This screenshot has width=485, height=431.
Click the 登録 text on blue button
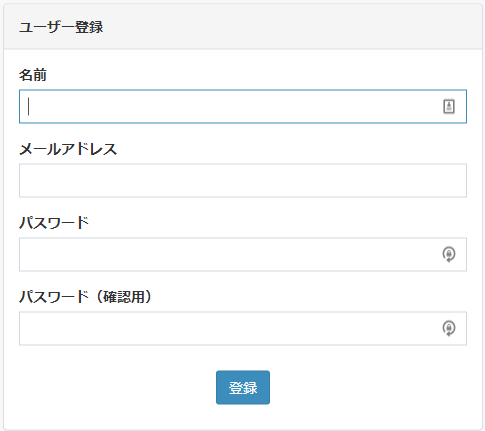243,388
